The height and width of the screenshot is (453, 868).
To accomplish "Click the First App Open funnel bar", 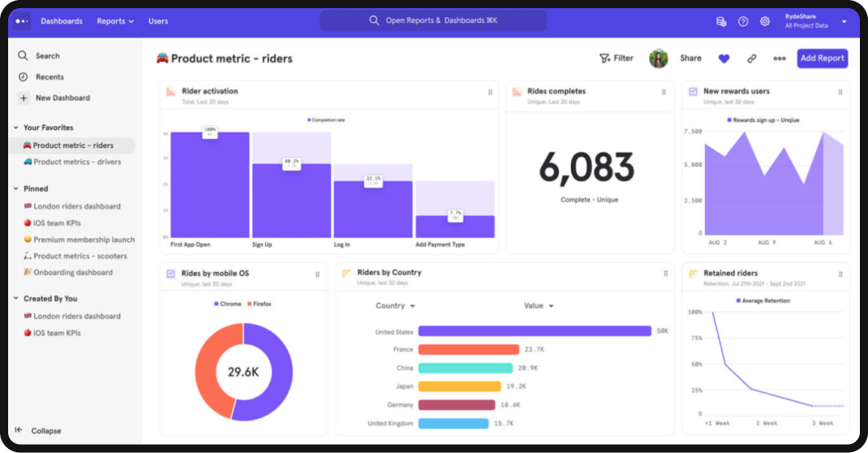I will pyautogui.click(x=210, y=185).
